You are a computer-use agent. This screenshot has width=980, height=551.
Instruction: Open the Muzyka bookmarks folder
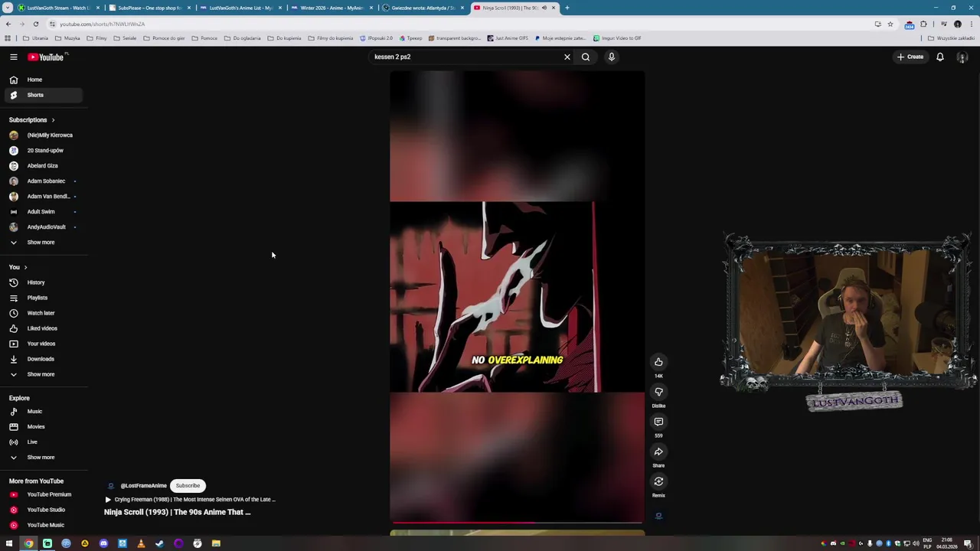point(67,38)
